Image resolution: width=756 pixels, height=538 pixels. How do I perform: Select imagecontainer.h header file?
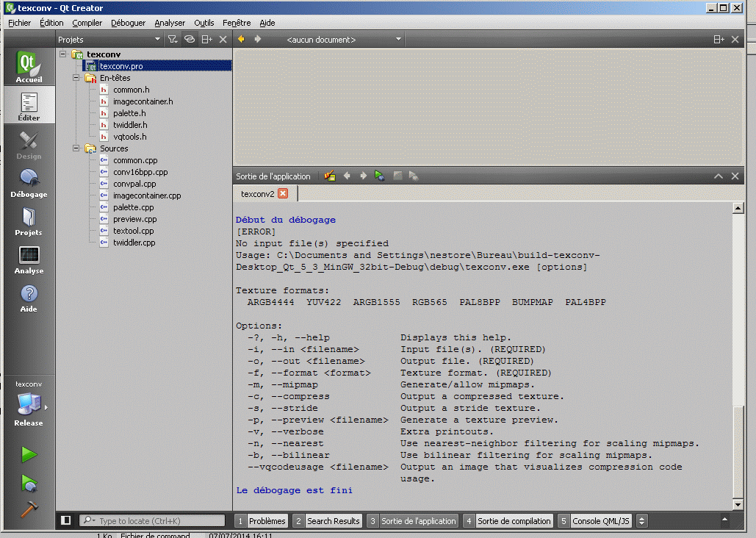click(143, 101)
